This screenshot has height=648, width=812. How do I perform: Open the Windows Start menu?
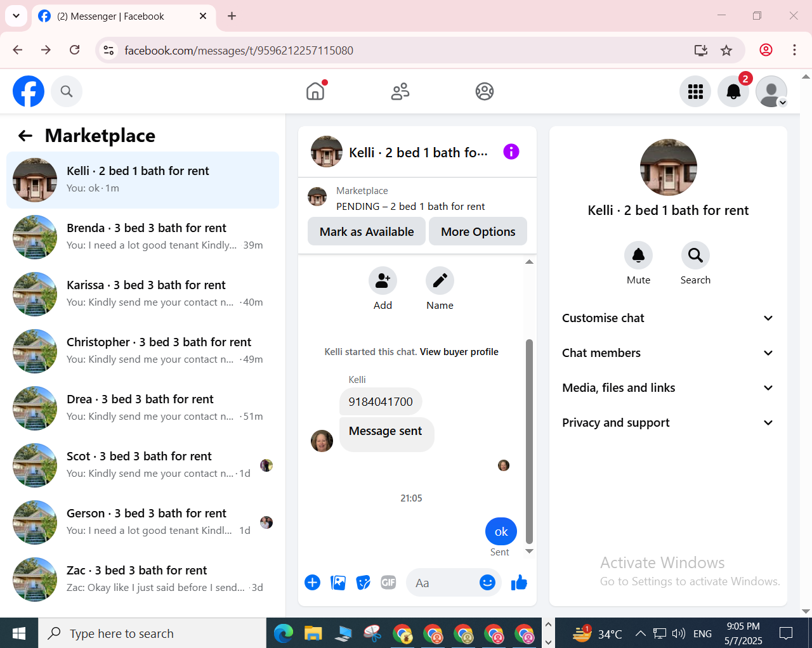click(19, 633)
